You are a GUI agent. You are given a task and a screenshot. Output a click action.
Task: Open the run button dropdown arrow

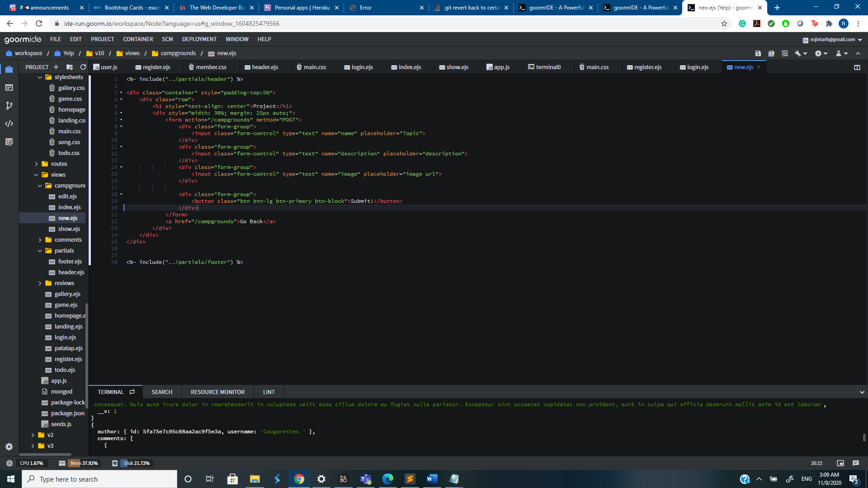tap(826, 54)
